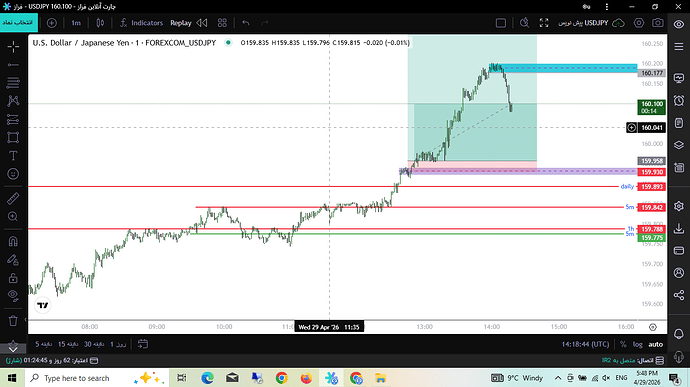The image size is (690, 387).
Task: Click the TradingView logo on the chart
Action: [43, 305]
